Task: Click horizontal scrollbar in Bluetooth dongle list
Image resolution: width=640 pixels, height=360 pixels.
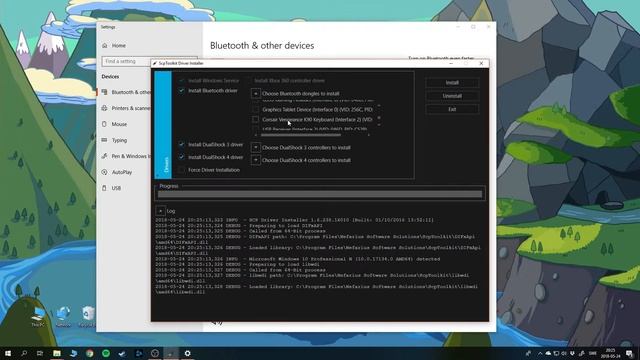Action: (301, 135)
